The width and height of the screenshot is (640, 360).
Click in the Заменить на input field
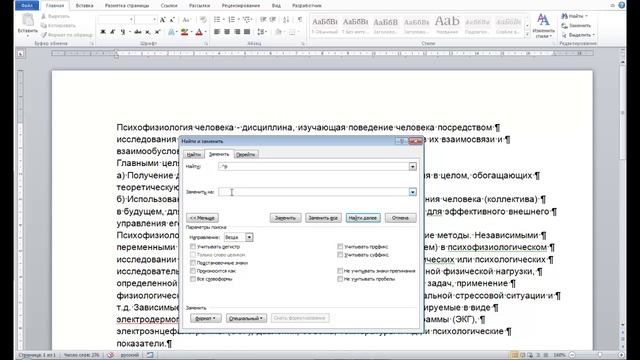tap(313, 192)
